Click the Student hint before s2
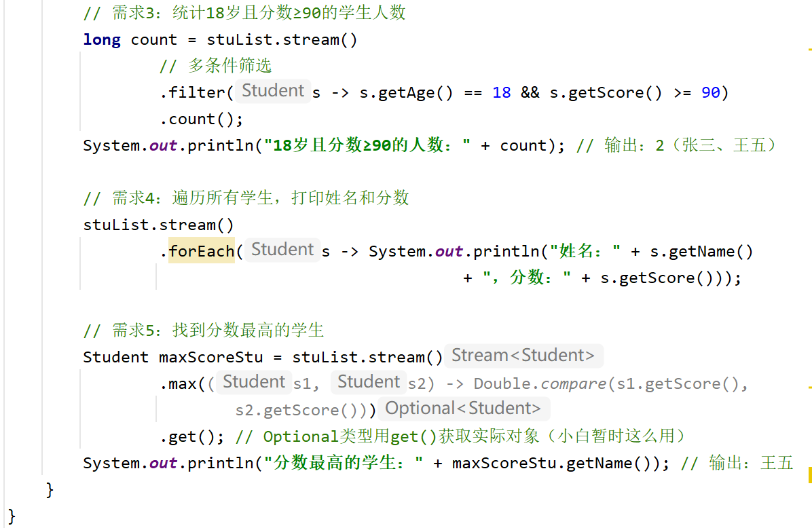Screen dimensions: 812x528 click(369, 382)
